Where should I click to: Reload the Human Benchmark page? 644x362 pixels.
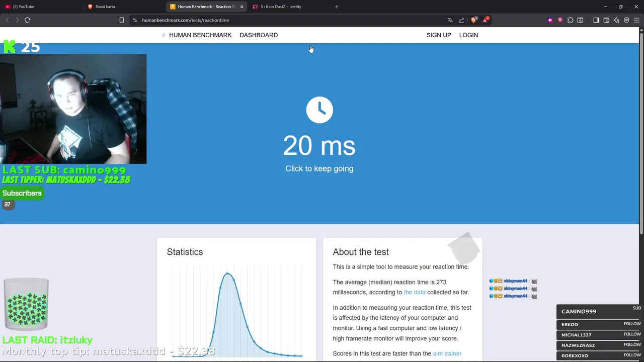(x=27, y=20)
